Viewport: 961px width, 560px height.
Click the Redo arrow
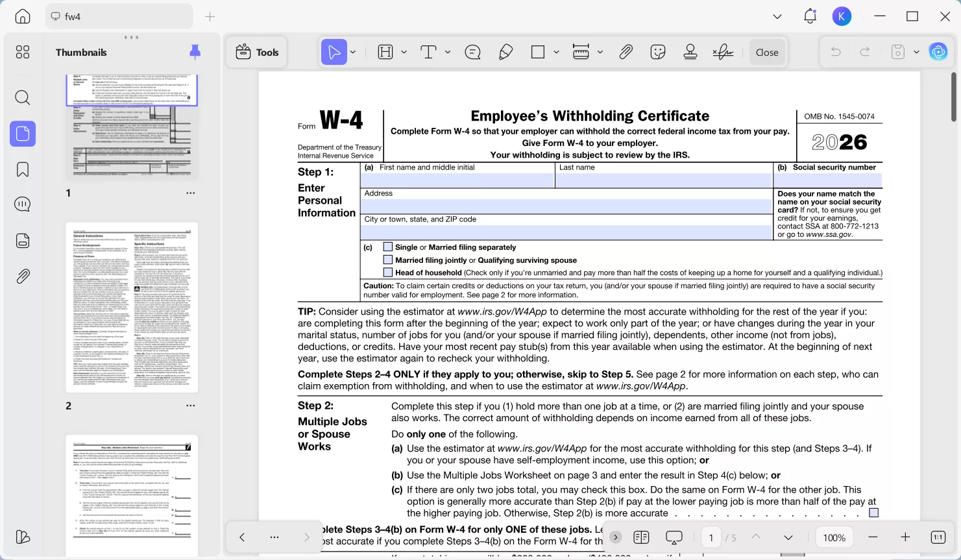[x=865, y=52]
